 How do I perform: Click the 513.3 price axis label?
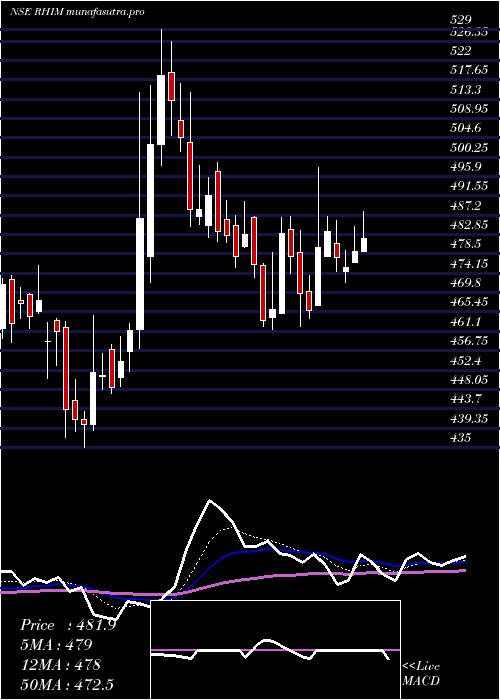pyautogui.click(x=466, y=90)
